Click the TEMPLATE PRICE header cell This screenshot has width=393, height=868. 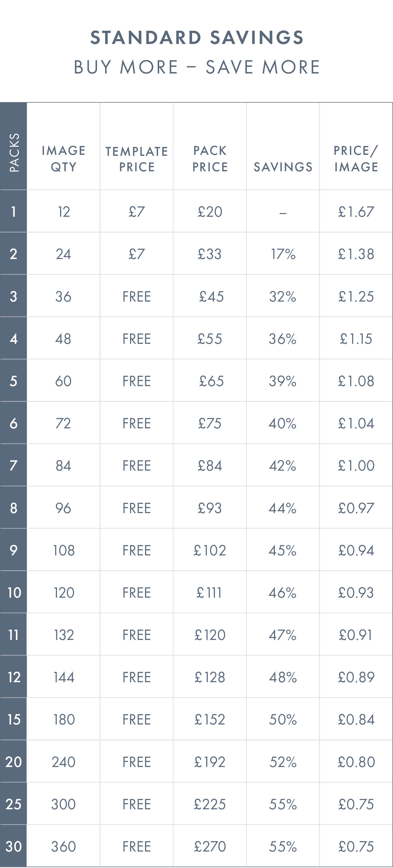[136, 159]
